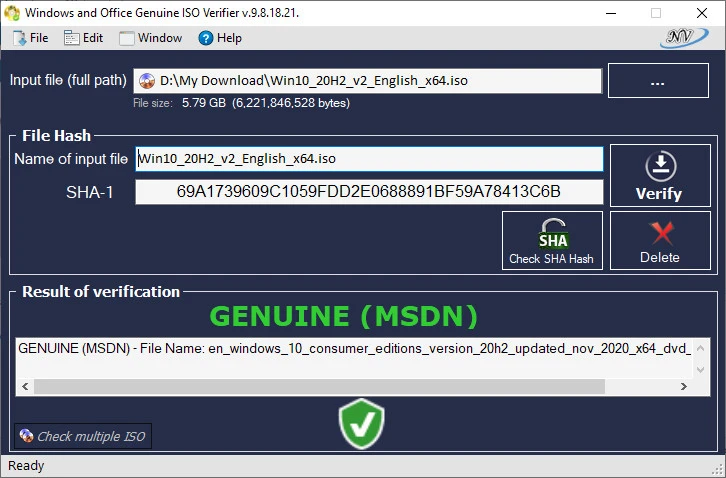Click the vertical scroll down arrow in results
The image size is (726, 478).
(x=700, y=370)
